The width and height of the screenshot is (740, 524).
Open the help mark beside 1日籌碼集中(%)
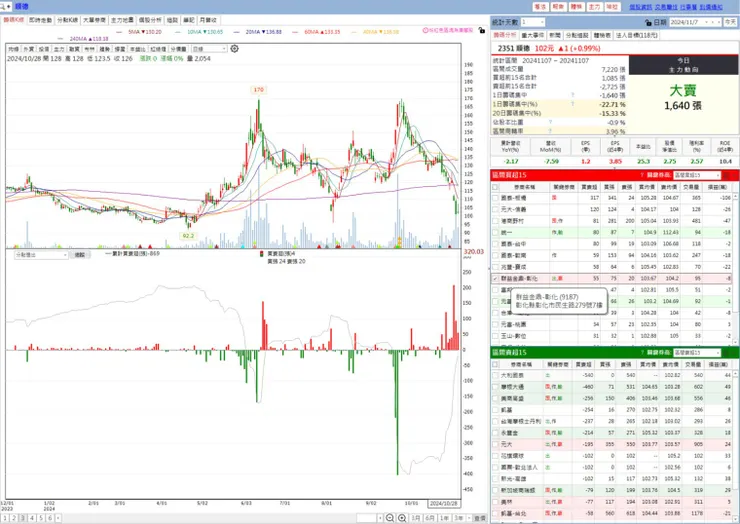[x=572, y=104]
